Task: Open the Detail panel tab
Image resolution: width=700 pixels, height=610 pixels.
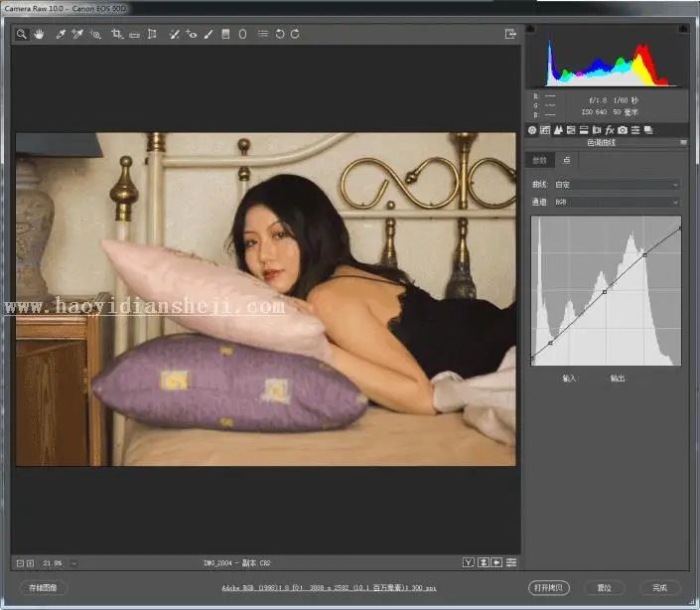Action: (x=558, y=130)
